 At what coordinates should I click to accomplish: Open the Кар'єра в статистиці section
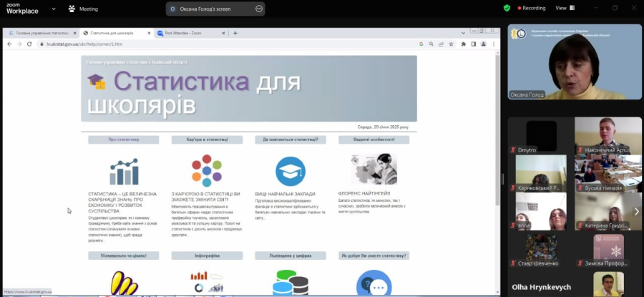point(207,140)
